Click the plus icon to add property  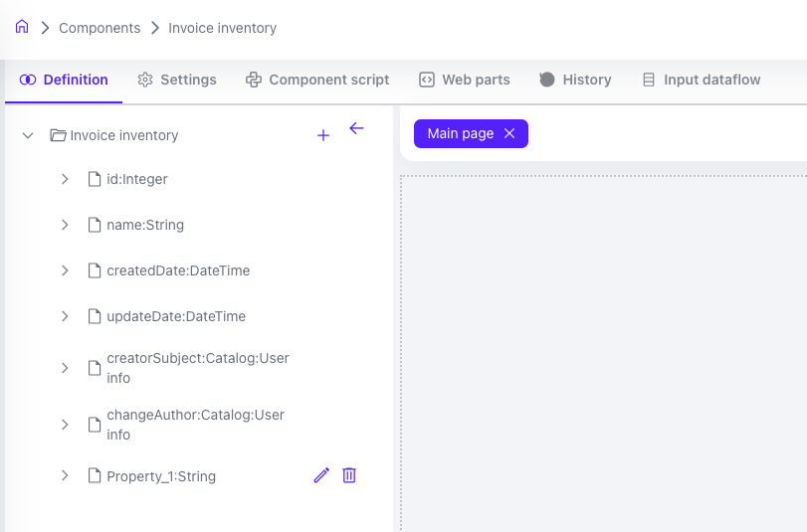tap(322, 135)
